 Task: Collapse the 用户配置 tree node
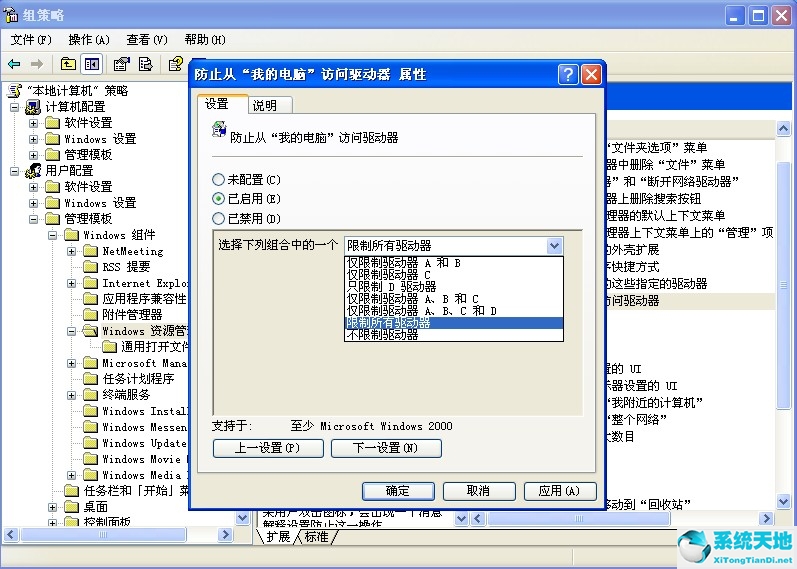click(x=15, y=171)
